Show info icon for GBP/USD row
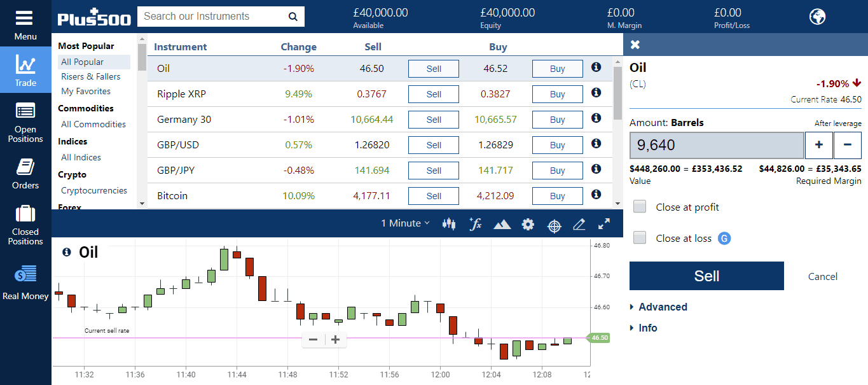The image size is (868, 385). click(596, 143)
